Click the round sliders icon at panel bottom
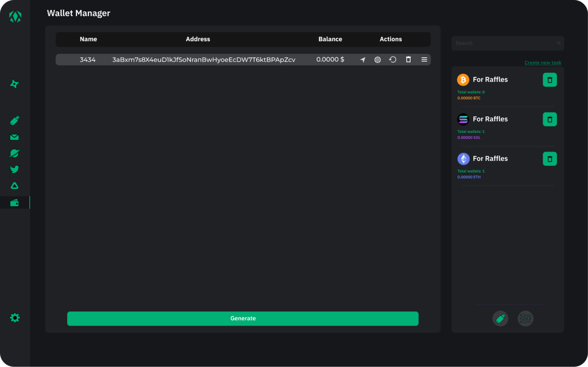 pos(525,319)
